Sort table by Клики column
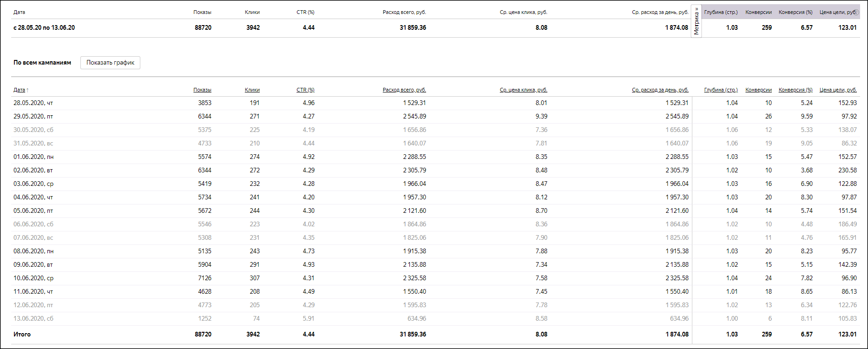 tap(252, 90)
